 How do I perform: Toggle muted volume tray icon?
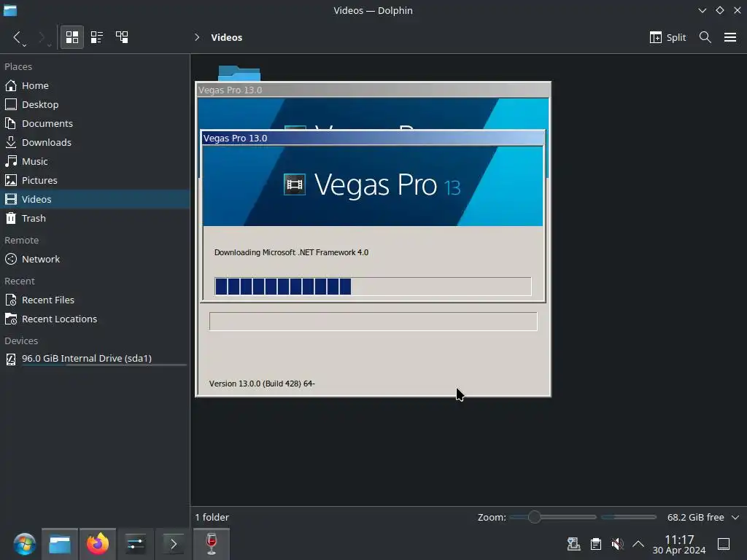[617, 544]
